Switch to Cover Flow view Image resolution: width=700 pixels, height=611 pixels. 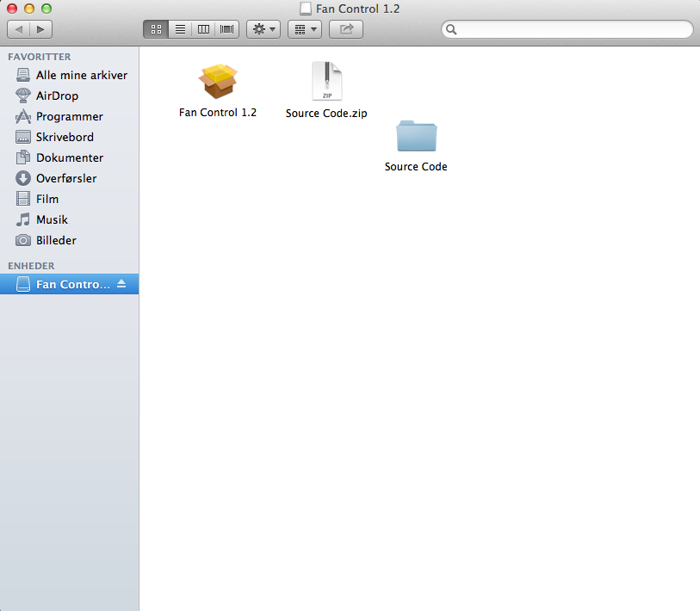(x=226, y=28)
